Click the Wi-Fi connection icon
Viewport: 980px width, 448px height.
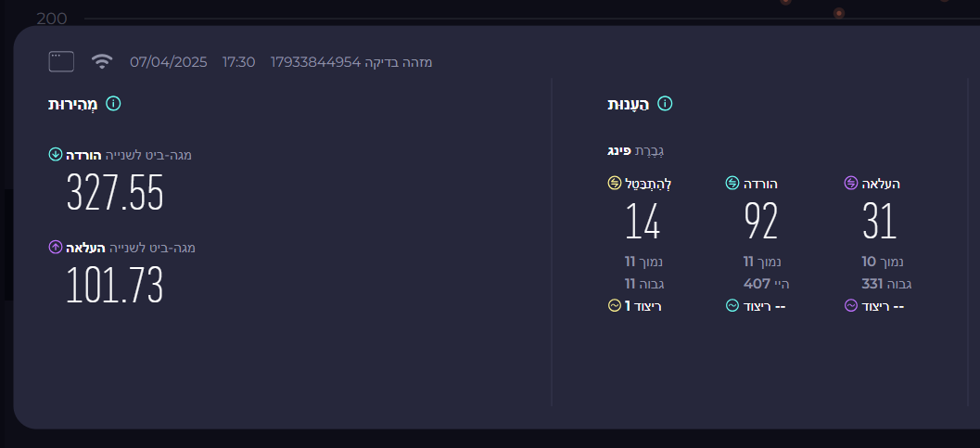[102, 61]
